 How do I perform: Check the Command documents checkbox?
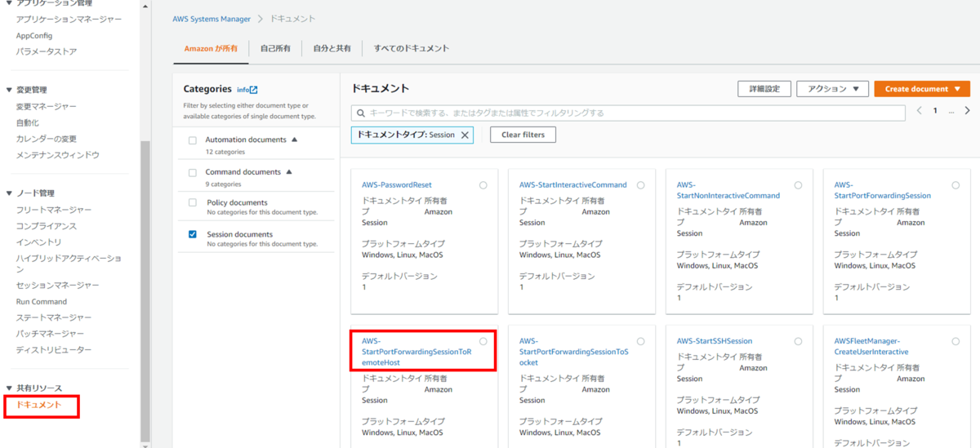tap(193, 173)
